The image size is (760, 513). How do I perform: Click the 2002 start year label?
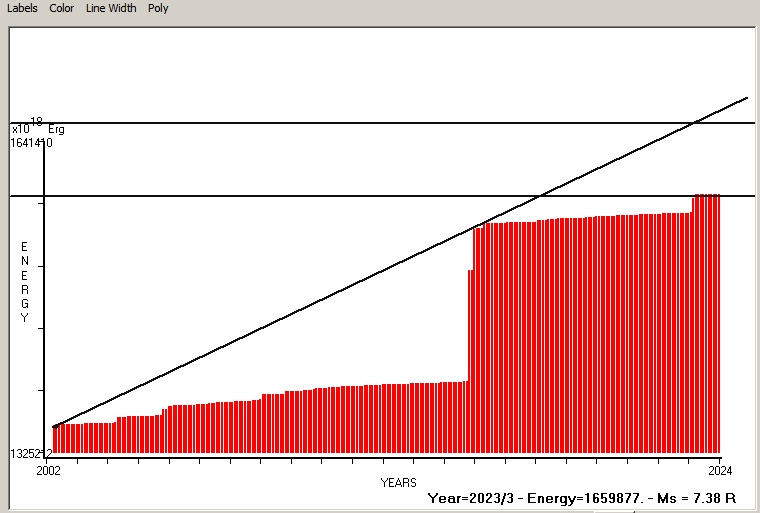point(48,469)
